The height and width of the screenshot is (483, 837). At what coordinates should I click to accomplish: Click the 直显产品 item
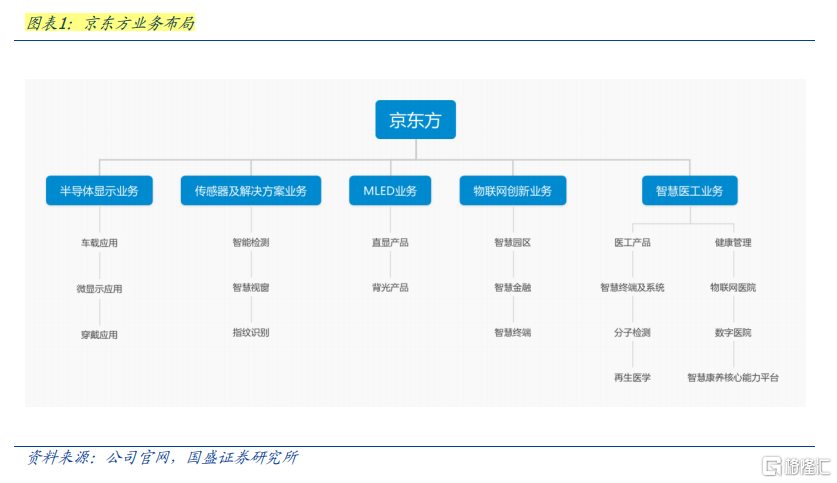click(x=390, y=242)
